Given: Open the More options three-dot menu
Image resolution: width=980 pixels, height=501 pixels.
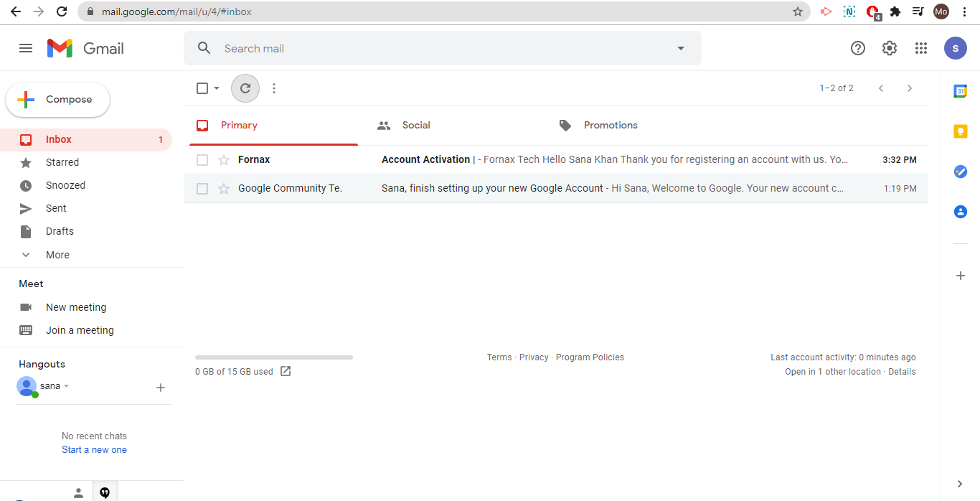Looking at the screenshot, I should click(x=274, y=88).
